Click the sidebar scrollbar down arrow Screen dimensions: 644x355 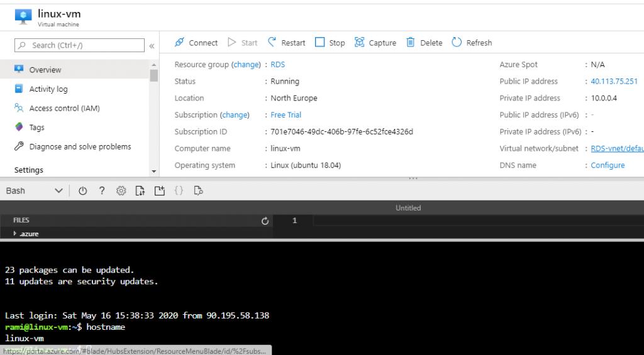tap(154, 171)
